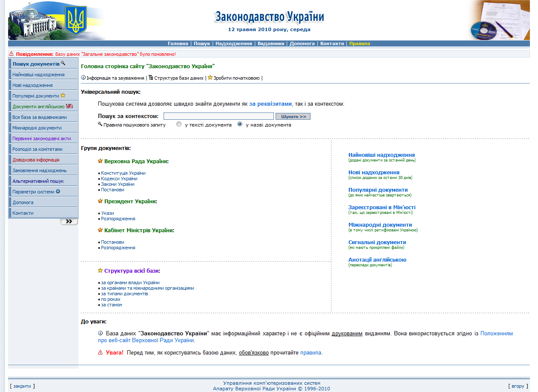538x392 pixels.
Task: Open 'за країнами та міжнародними організаціями' link
Action: [147, 288]
